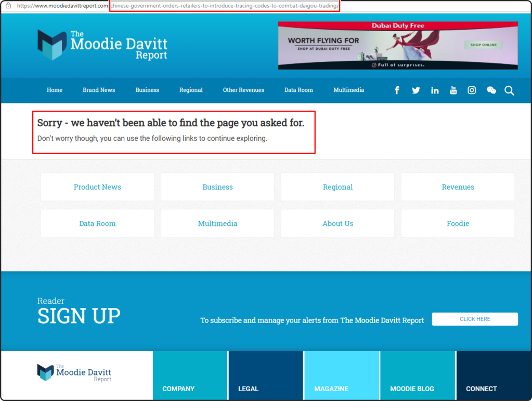Open the MOODIE BLOG footer section

(412, 389)
